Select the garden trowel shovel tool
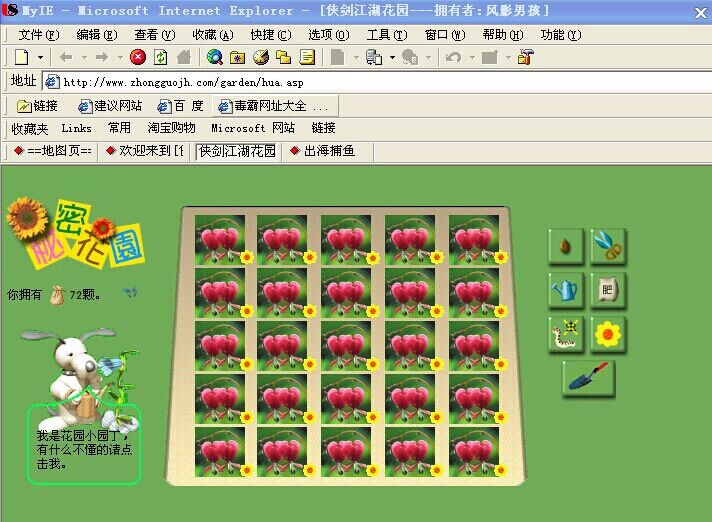 588,379
